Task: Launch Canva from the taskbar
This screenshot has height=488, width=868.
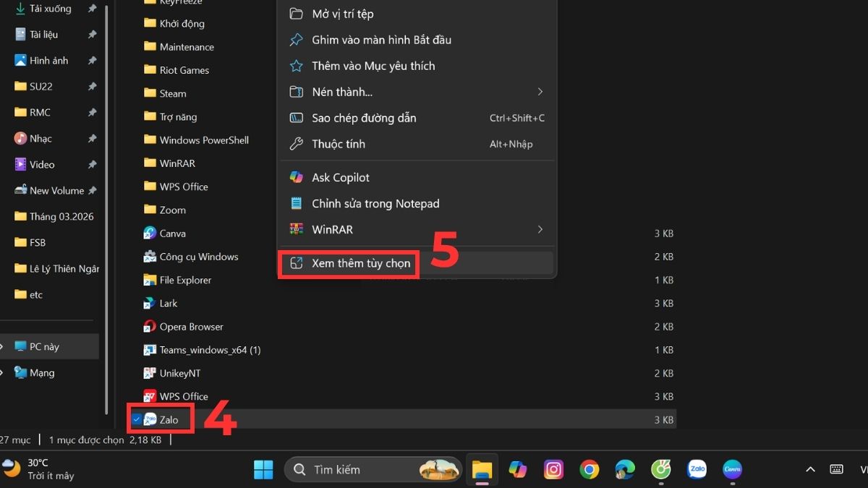Action: pyautogui.click(x=732, y=469)
